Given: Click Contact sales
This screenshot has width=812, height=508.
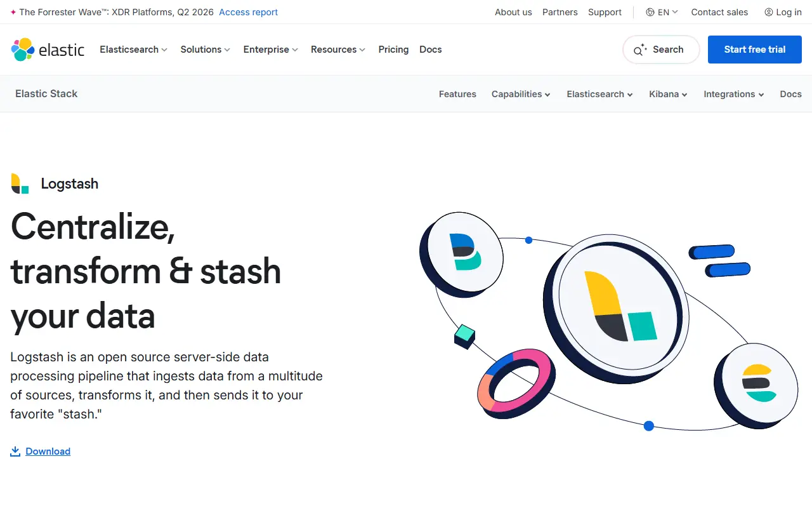Looking at the screenshot, I should [719, 12].
